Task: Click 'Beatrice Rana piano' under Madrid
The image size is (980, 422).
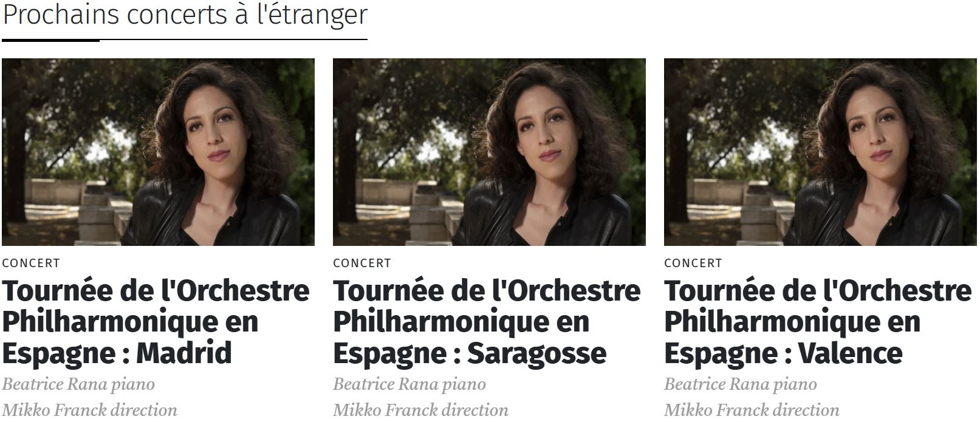Action: click(x=78, y=384)
